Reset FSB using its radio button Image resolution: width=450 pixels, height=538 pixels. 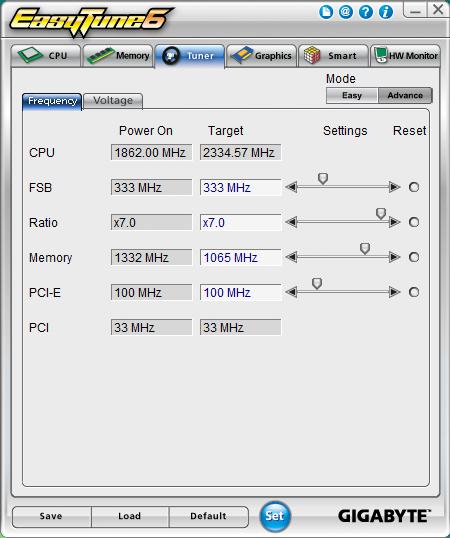414,187
